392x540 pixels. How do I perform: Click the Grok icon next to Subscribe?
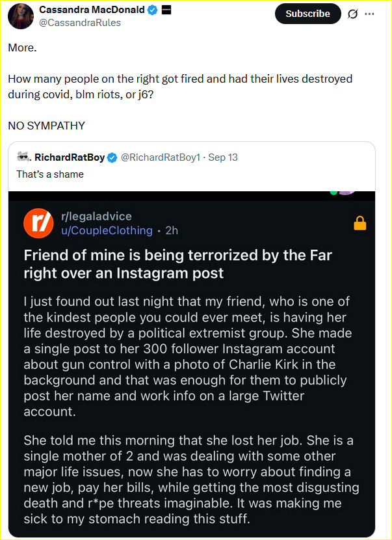click(353, 14)
